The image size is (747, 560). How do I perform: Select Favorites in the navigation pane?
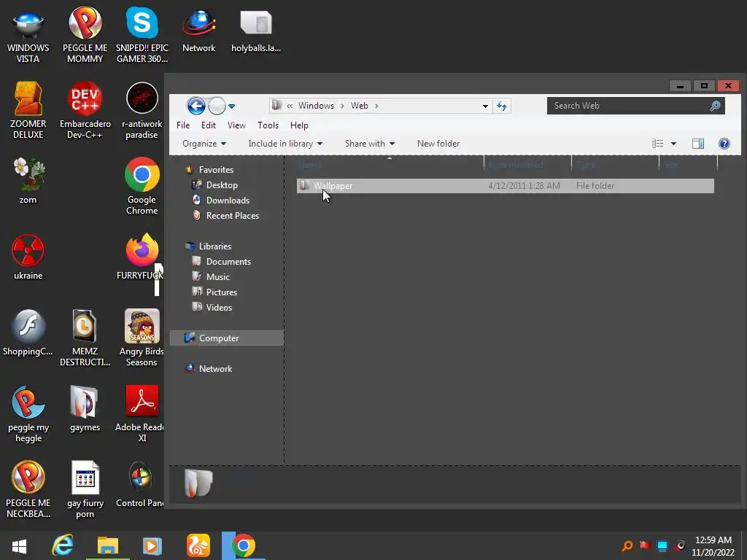[216, 169]
